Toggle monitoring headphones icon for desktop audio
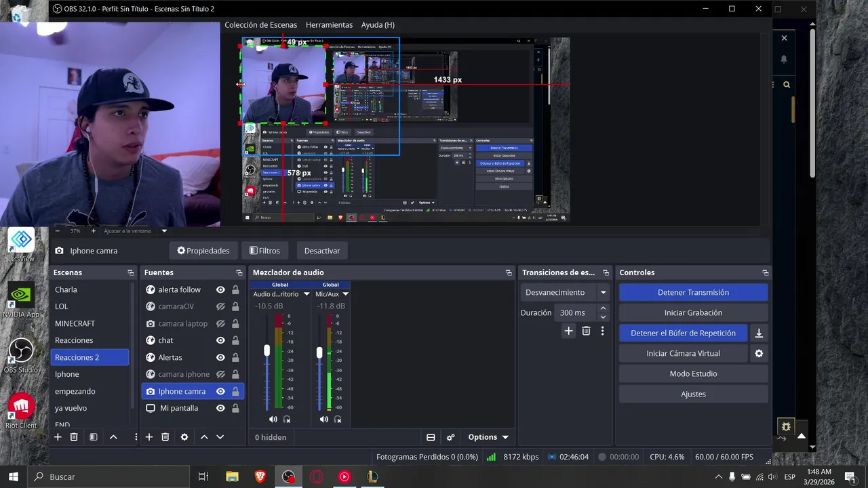Screen dimensions: 868x488 point(287,420)
